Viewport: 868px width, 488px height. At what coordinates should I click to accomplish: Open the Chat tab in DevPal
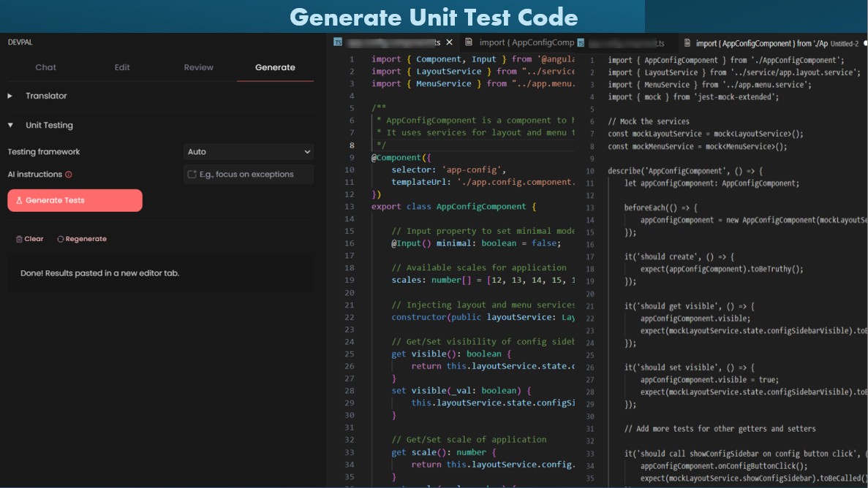coord(45,67)
